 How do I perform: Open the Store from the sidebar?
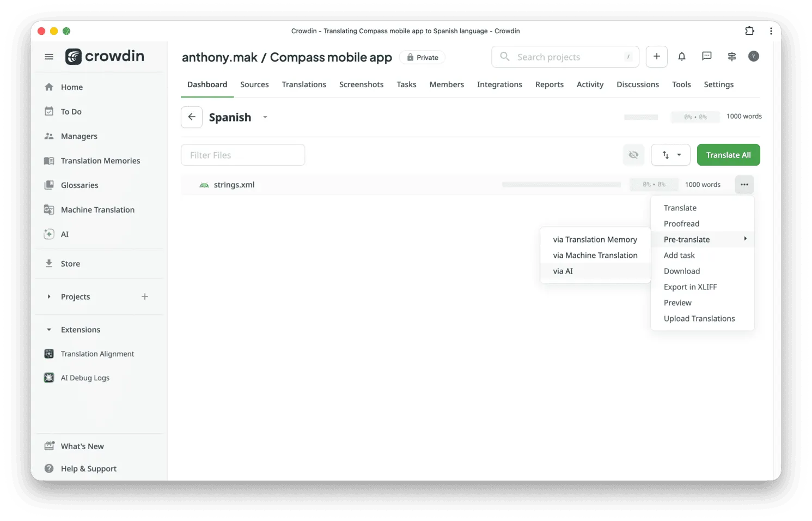point(70,263)
